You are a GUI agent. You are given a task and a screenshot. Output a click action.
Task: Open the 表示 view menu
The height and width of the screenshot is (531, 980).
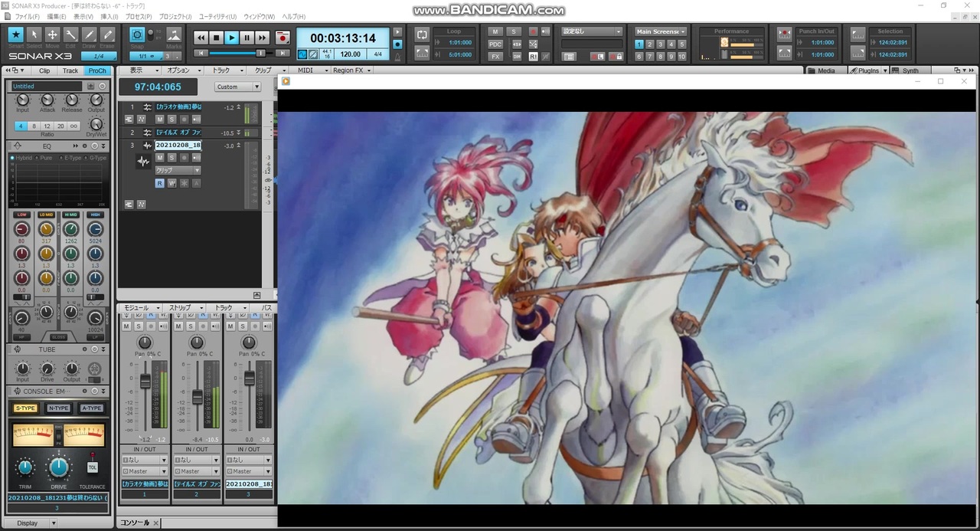click(x=139, y=70)
